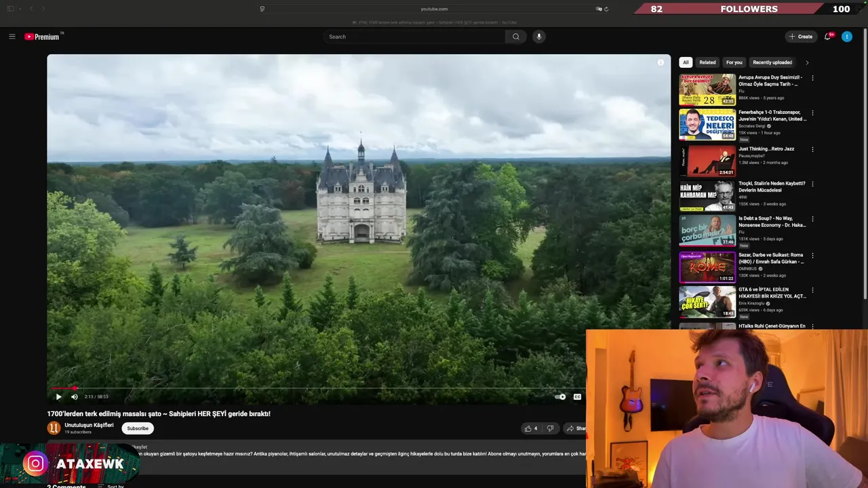Open options for 'Just Thinking...Retro Jazz'

(x=812, y=149)
